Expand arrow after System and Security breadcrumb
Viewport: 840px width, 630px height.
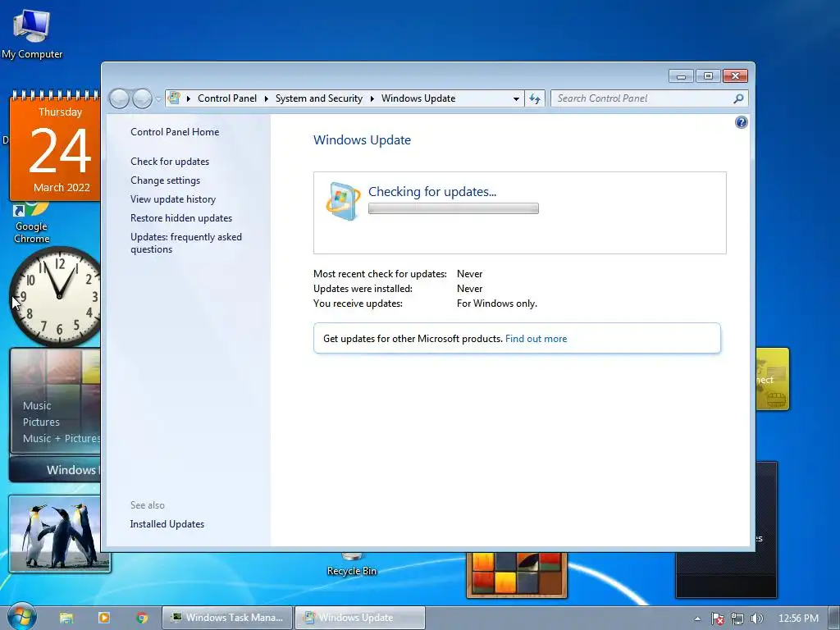[x=372, y=98]
